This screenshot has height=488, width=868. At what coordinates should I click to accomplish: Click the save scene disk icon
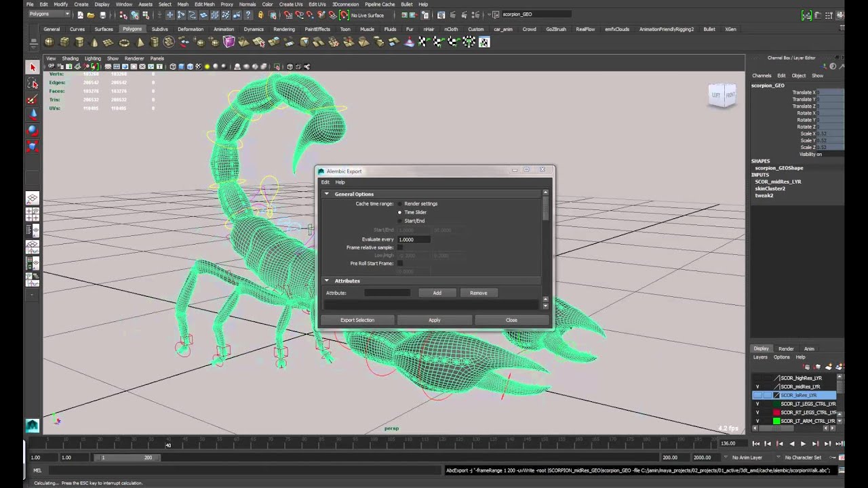click(x=103, y=15)
